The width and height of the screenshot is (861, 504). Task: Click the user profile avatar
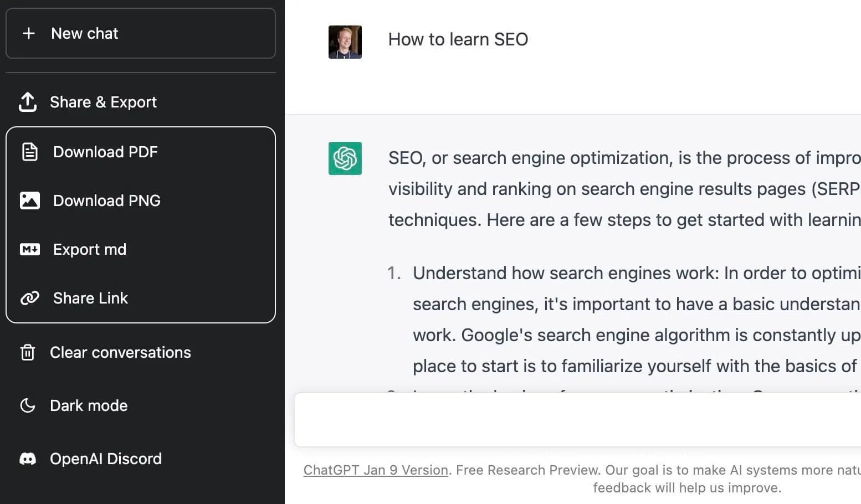[x=345, y=42]
